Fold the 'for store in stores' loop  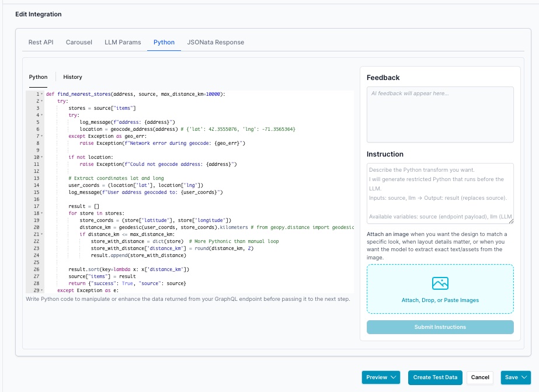42,213
